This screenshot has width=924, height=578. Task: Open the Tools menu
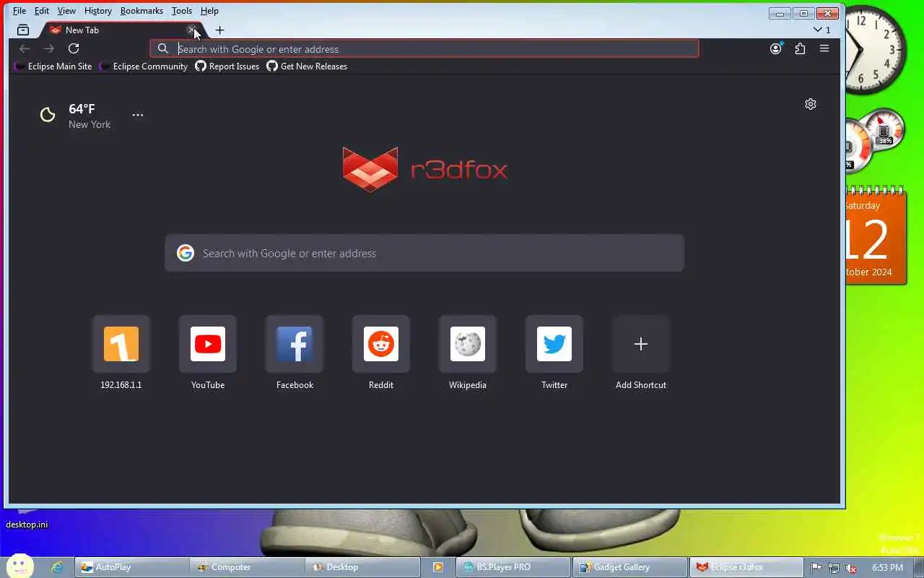(182, 11)
